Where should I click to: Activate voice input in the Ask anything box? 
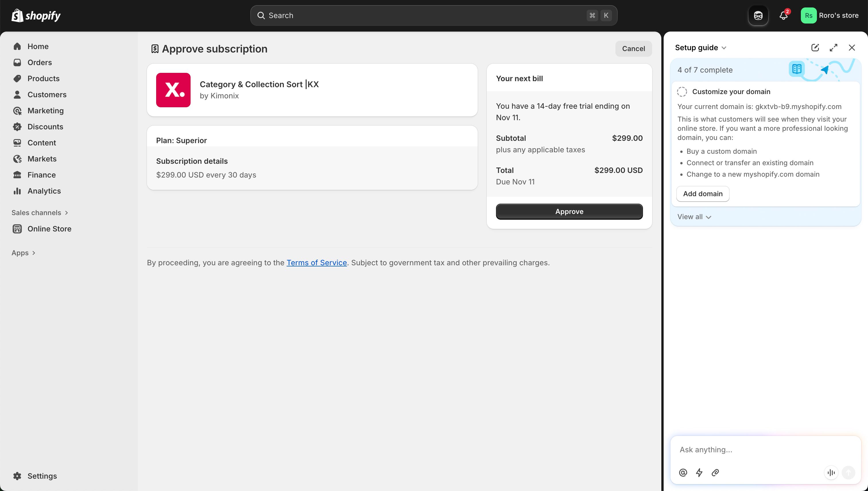point(831,472)
